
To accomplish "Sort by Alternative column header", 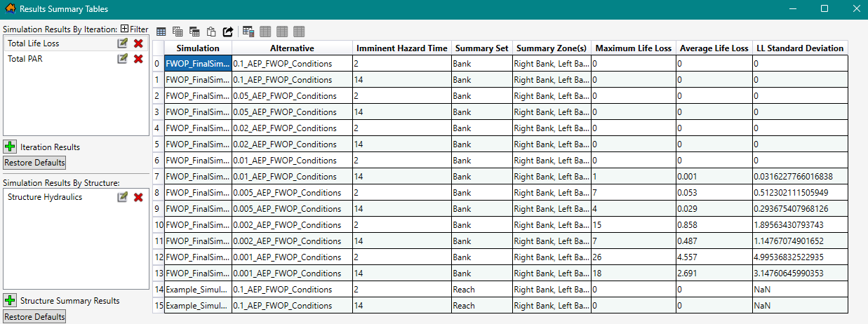I will (292, 48).
